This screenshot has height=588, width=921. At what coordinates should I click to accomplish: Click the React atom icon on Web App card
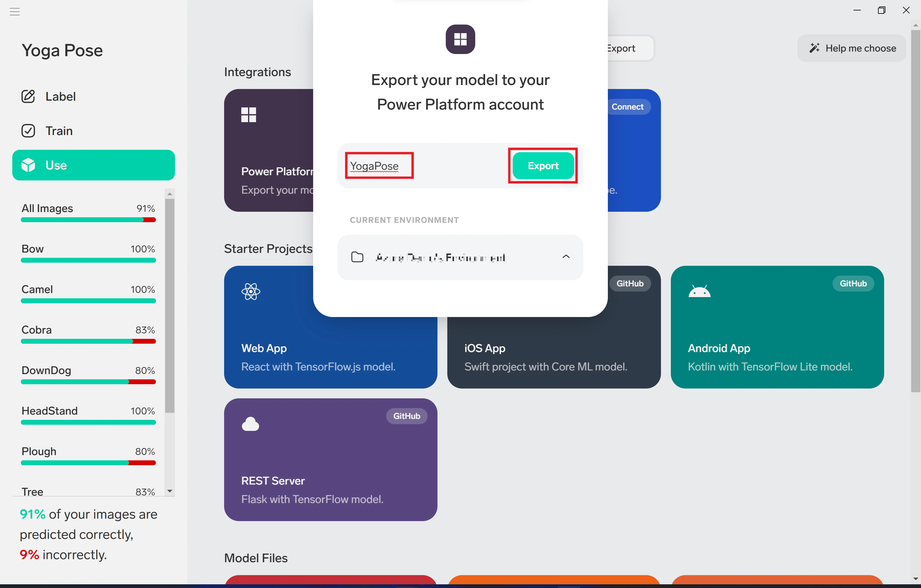tap(251, 291)
